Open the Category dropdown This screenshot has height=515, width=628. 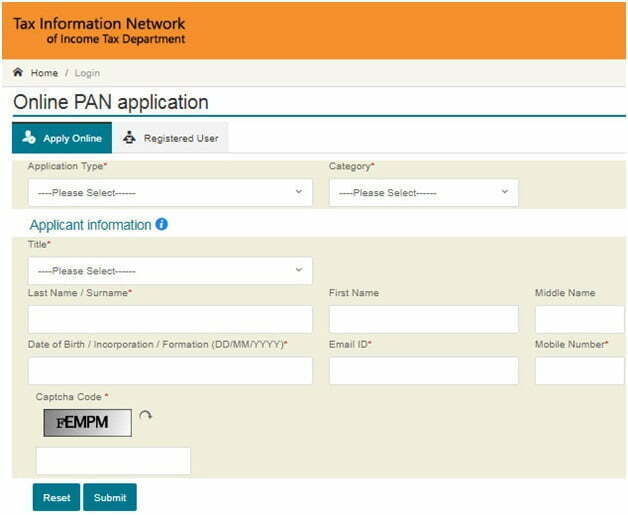point(423,193)
